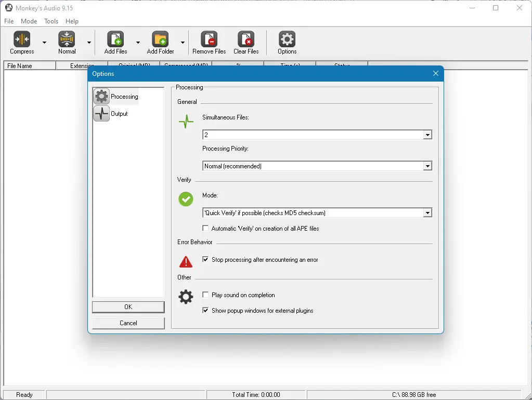The width and height of the screenshot is (532, 400).
Task: Open the Mode menu
Action: (29, 21)
